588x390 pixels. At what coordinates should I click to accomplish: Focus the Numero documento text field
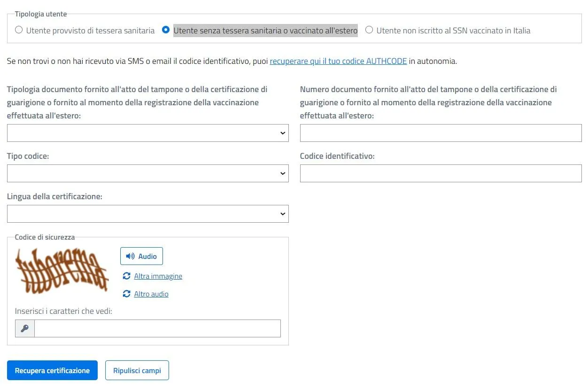click(441, 133)
